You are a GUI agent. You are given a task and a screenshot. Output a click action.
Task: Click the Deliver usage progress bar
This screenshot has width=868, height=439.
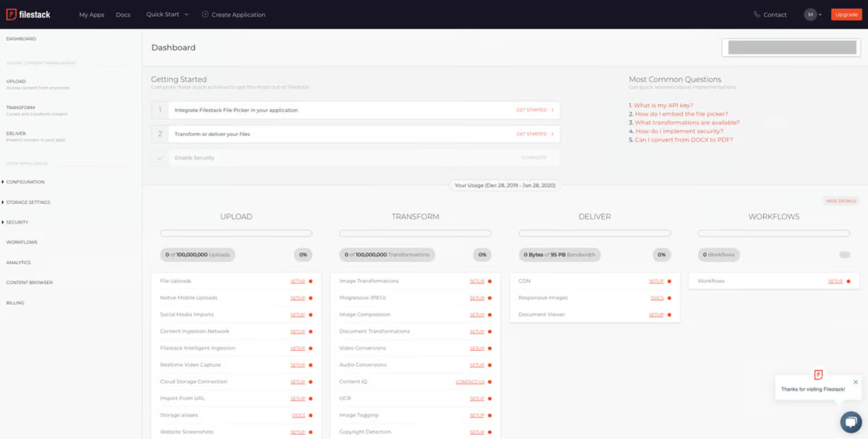point(595,233)
